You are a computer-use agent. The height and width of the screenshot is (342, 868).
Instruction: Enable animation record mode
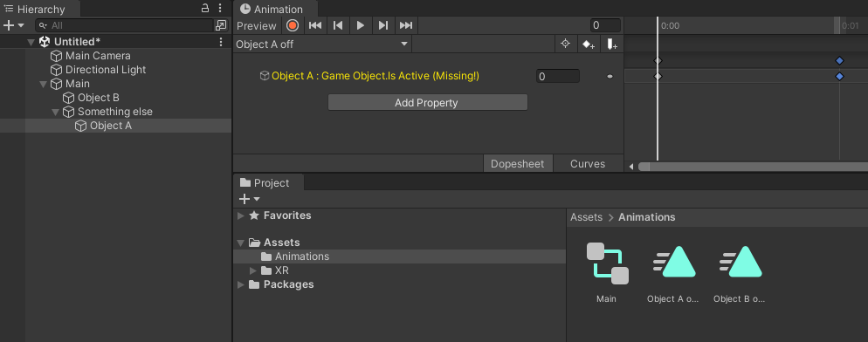(x=293, y=25)
